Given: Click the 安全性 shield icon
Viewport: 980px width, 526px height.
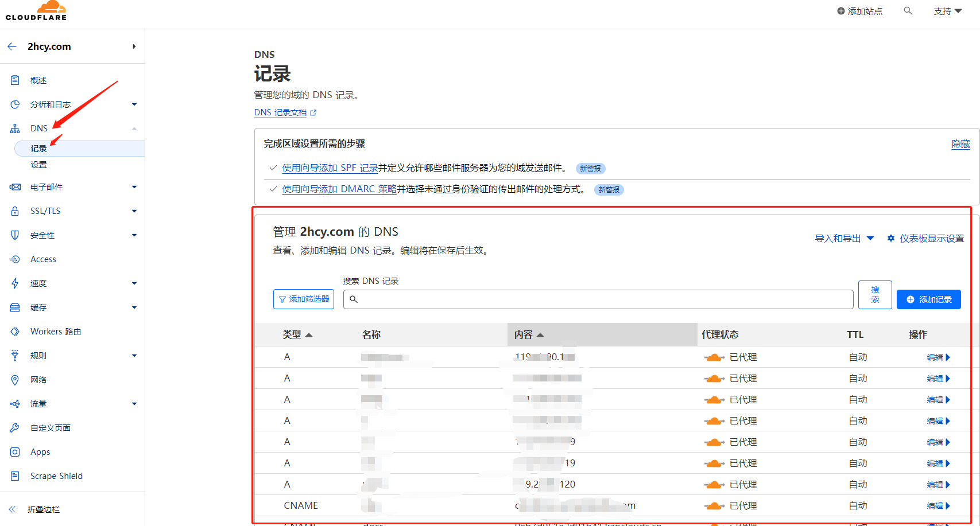Looking at the screenshot, I should pyautogui.click(x=15, y=235).
